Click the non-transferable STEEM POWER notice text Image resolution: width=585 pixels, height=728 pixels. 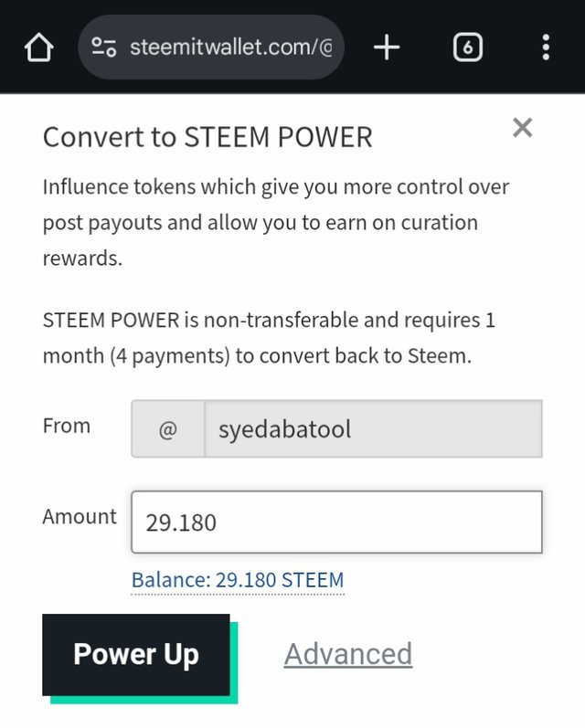pos(269,338)
